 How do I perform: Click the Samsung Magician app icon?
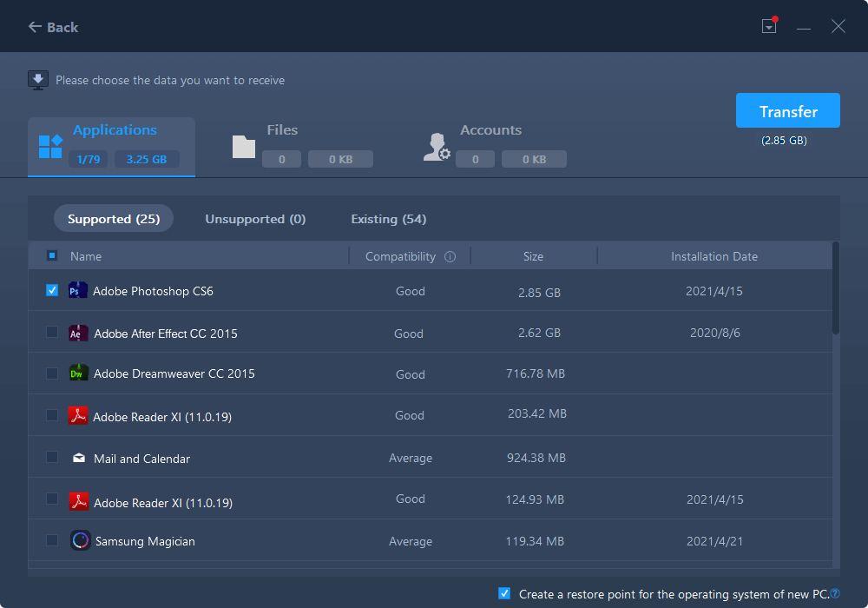(80, 539)
